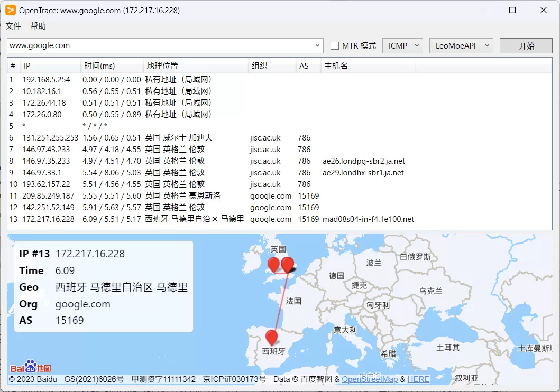This screenshot has height=392, width=560.
Task: Open the LeoMoeAPI provider dropdown
Action: click(462, 45)
